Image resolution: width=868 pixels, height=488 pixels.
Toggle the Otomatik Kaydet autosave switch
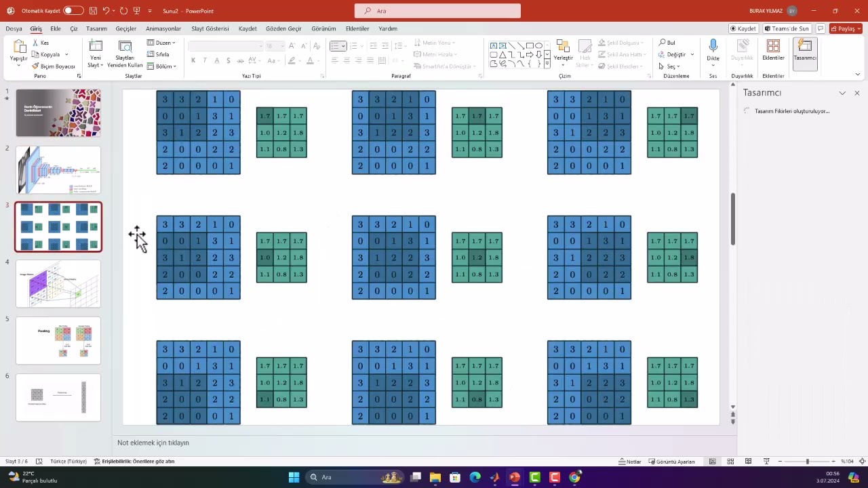pyautogui.click(x=73, y=11)
